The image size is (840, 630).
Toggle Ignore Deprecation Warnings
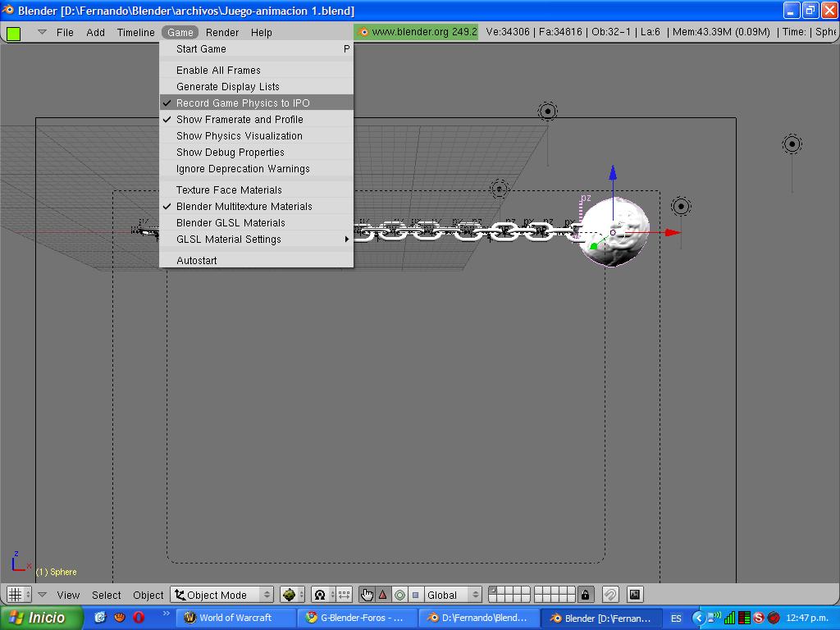[x=257, y=169]
